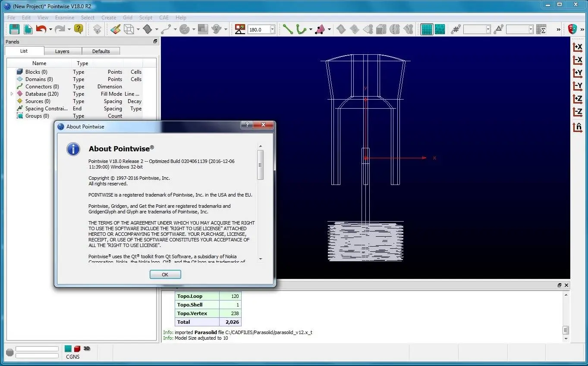Click the spacing triangle icon
The image size is (588, 366).
pyautogui.click(x=499, y=29)
